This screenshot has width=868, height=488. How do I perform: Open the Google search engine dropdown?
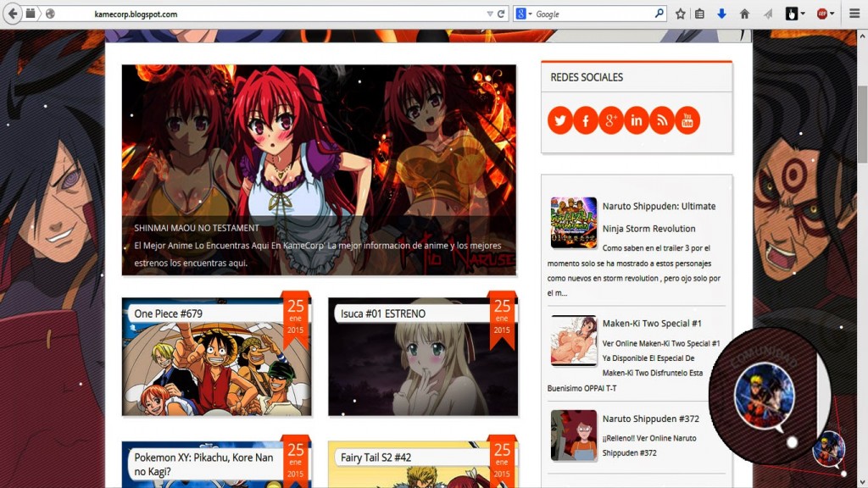pyautogui.click(x=523, y=14)
